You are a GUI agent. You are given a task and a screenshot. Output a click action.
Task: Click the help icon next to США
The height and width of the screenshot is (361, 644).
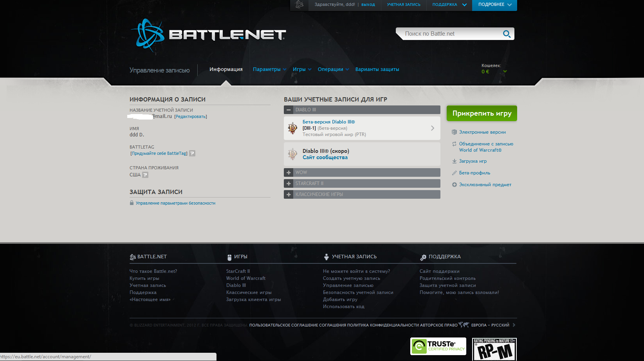pos(145,175)
